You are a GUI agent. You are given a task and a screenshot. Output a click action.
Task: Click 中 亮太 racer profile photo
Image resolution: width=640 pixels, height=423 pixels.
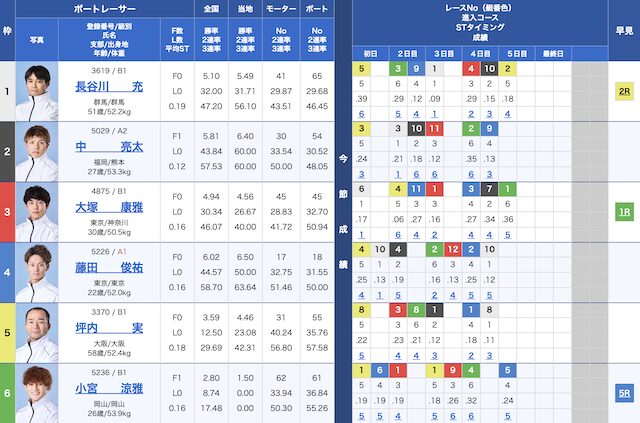[37, 152]
